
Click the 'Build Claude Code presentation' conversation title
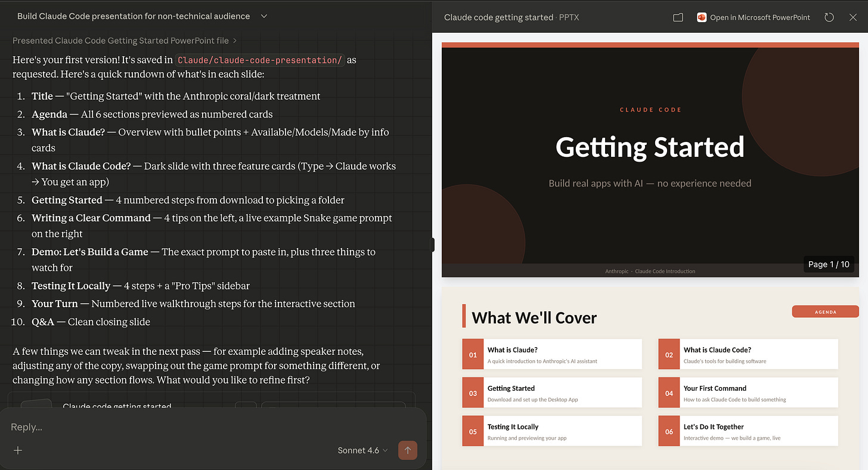[134, 16]
